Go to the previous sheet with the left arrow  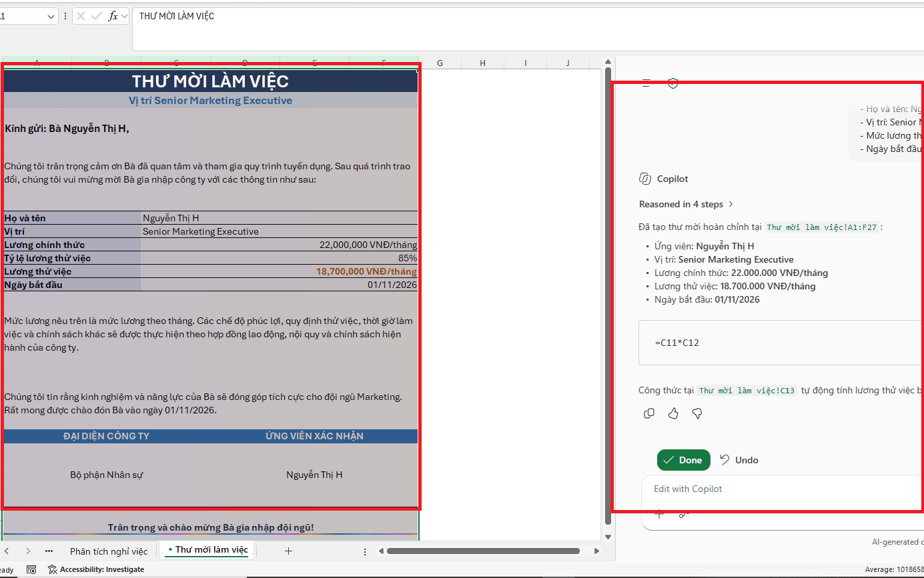pyautogui.click(x=8, y=551)
